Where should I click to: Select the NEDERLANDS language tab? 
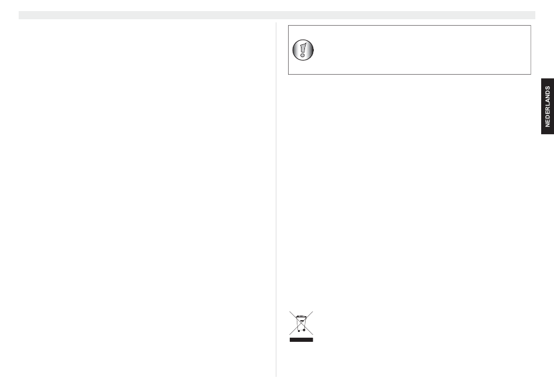(547, 106)
